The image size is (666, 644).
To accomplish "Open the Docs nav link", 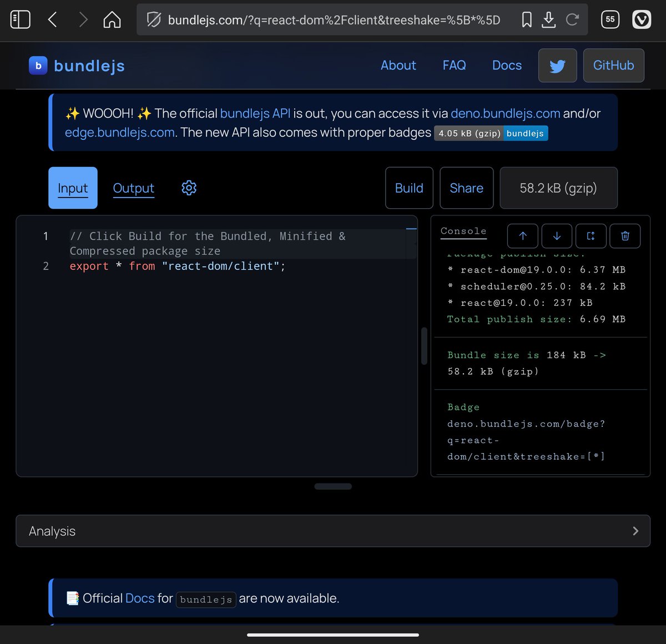I will 507,66.
